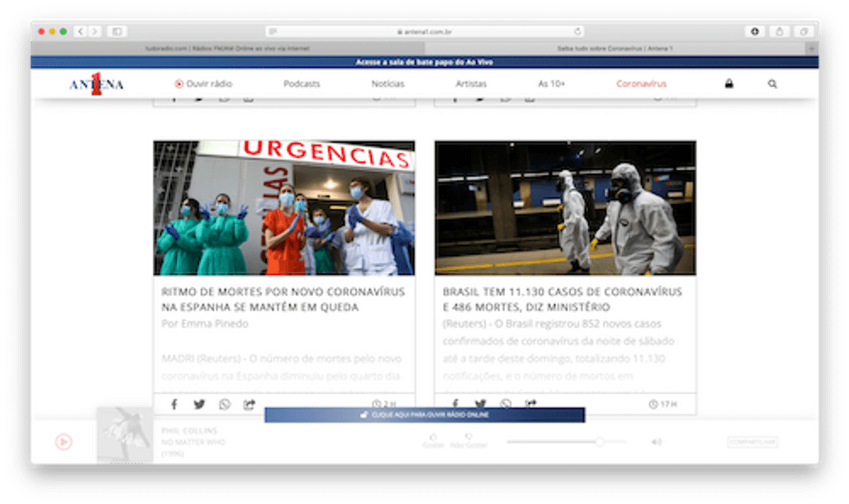Click the NO MATTER WHO song title

tap(193, 443)
